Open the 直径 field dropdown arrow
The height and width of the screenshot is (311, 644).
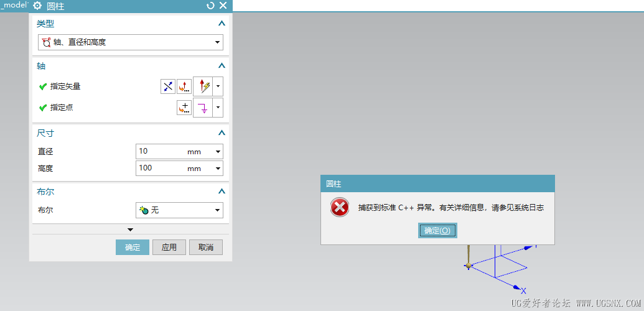point(218,152)
